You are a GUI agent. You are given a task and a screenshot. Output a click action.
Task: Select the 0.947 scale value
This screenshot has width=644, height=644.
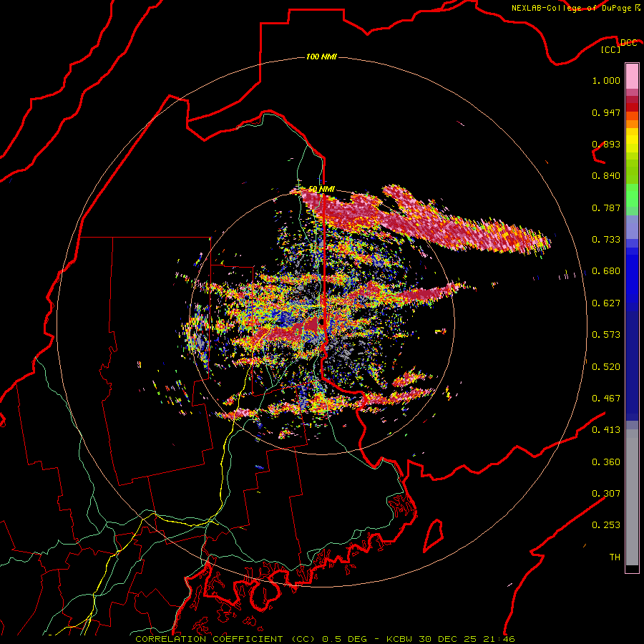pyautogui.click(x=606, y=112)
